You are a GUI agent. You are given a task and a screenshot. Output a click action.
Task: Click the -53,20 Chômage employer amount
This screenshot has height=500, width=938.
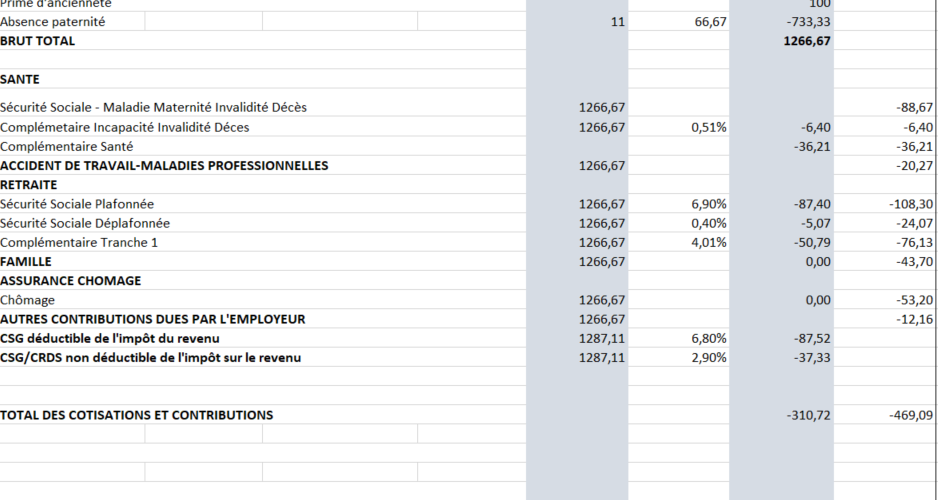tap(915, 300)
